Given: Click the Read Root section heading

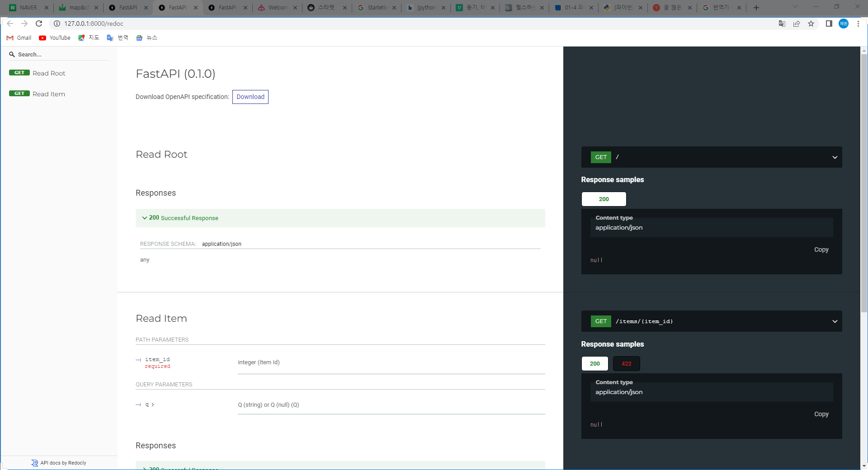Looking at the screenshot, I should [x=161, y=155].
